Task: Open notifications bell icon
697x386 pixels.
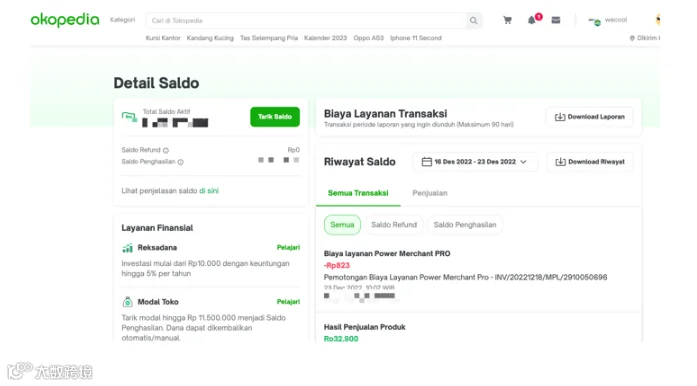Action: pos(532,20)
